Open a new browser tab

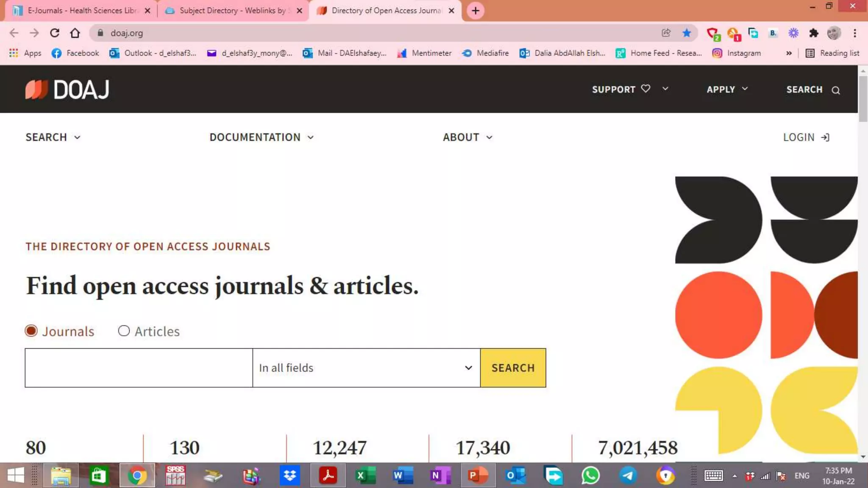point(476,11)
